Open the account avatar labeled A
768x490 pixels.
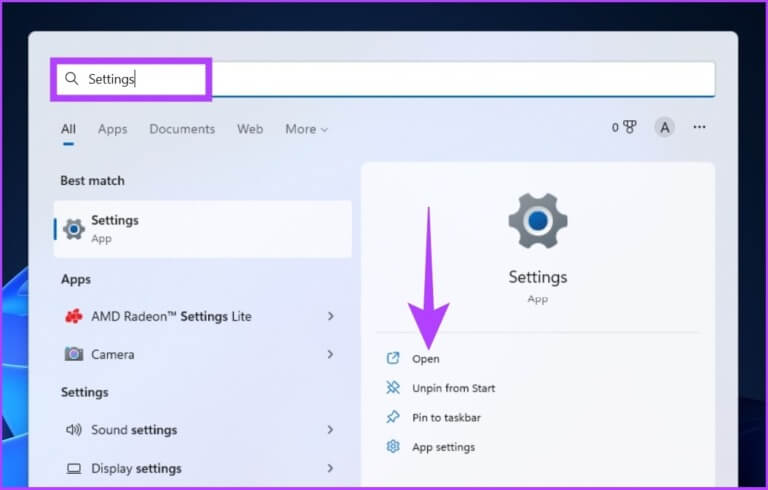[665, 127]
